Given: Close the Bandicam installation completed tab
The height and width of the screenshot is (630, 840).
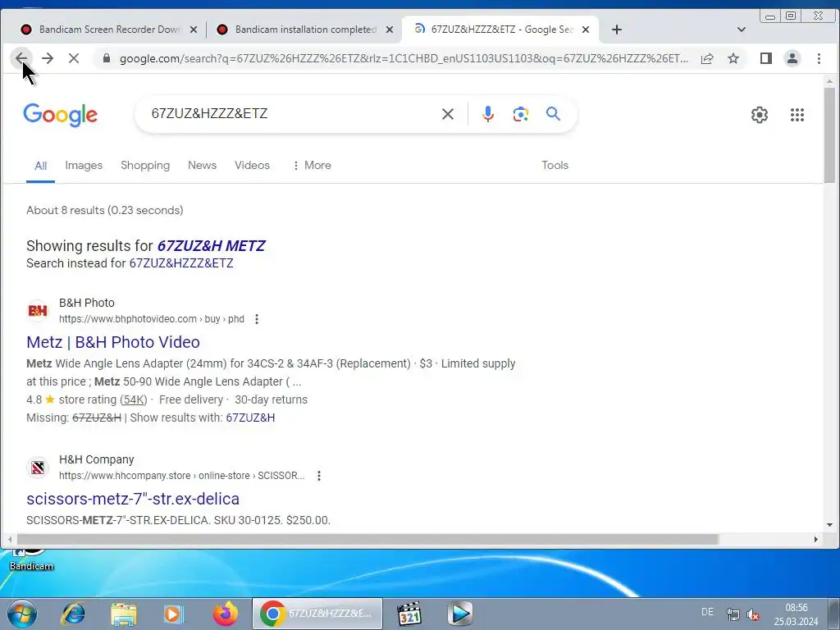Looking at the screenshot, I should click(390, 30).
